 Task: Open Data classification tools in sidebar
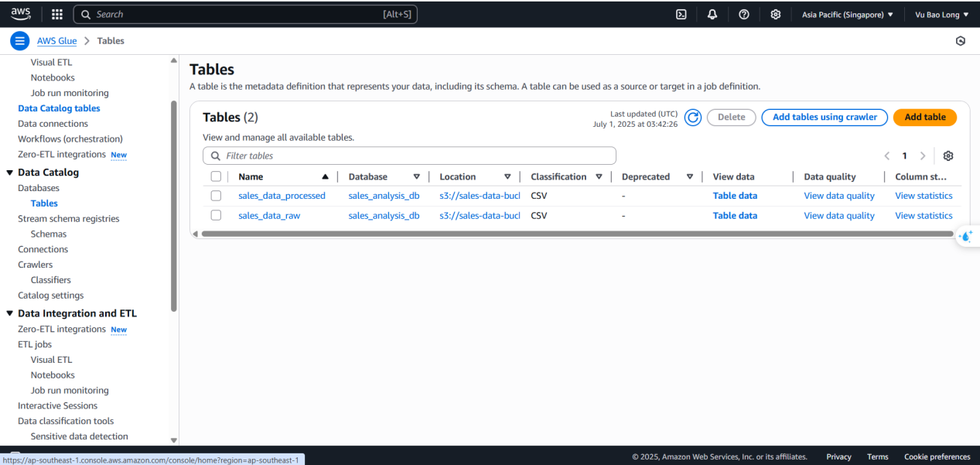[x=66, y=421]
